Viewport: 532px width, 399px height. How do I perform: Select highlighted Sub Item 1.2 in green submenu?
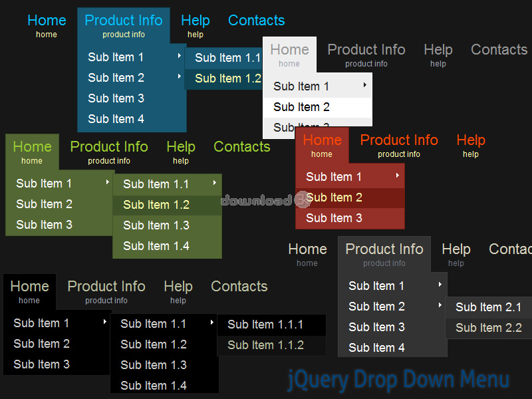168,205
